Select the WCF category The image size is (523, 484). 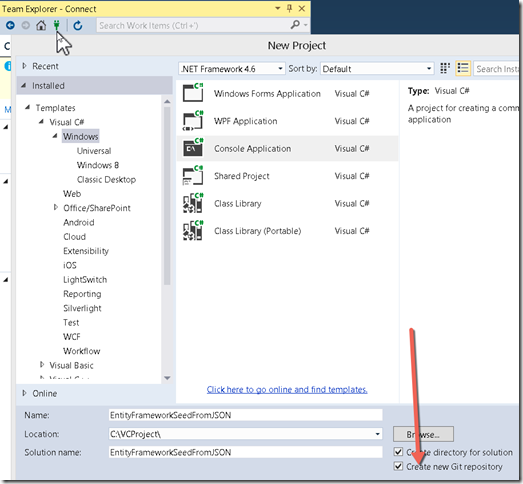72,337
